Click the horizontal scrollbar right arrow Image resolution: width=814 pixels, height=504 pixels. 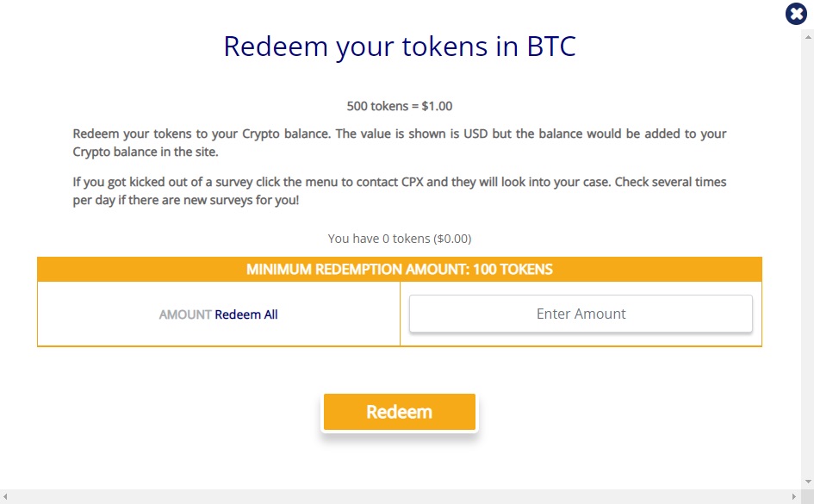point(793,497)
